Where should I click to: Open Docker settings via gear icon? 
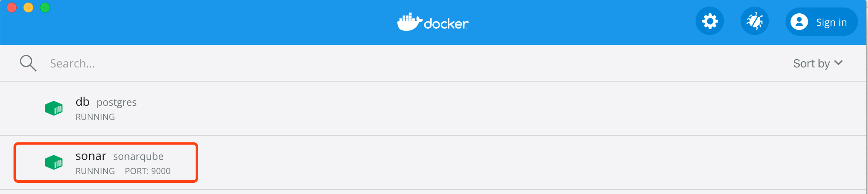pyautogui.click(x=710, y=21)
